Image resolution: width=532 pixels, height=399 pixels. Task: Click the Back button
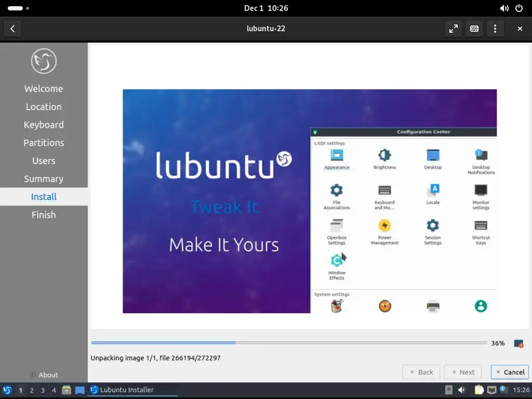(421, 372)
